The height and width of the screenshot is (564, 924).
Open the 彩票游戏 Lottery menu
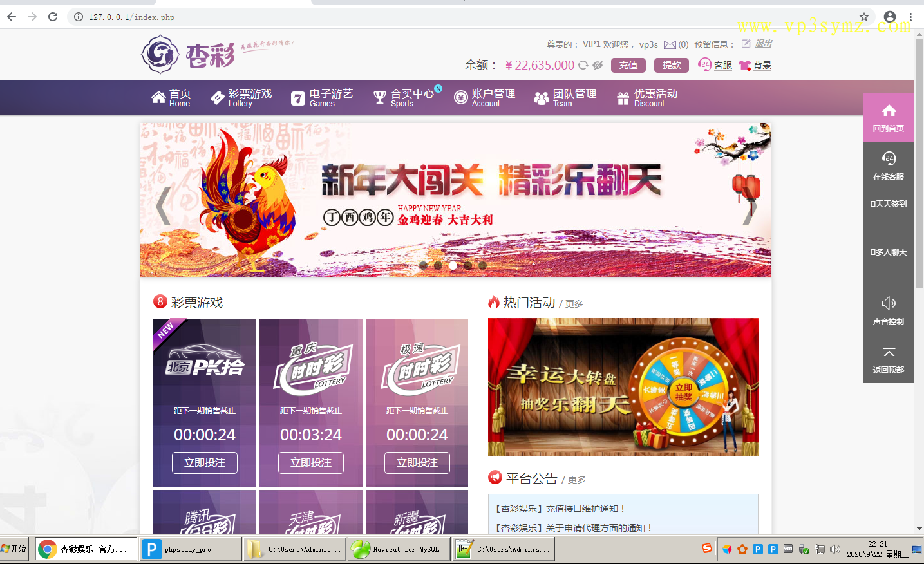[x=241, y=98]
